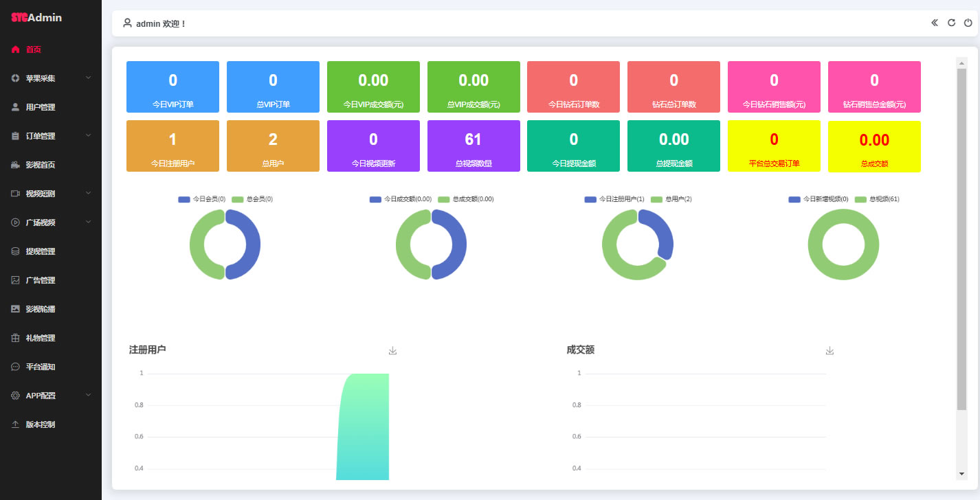Click the power logout icon
980x500 pixels.
click(968, 23)
